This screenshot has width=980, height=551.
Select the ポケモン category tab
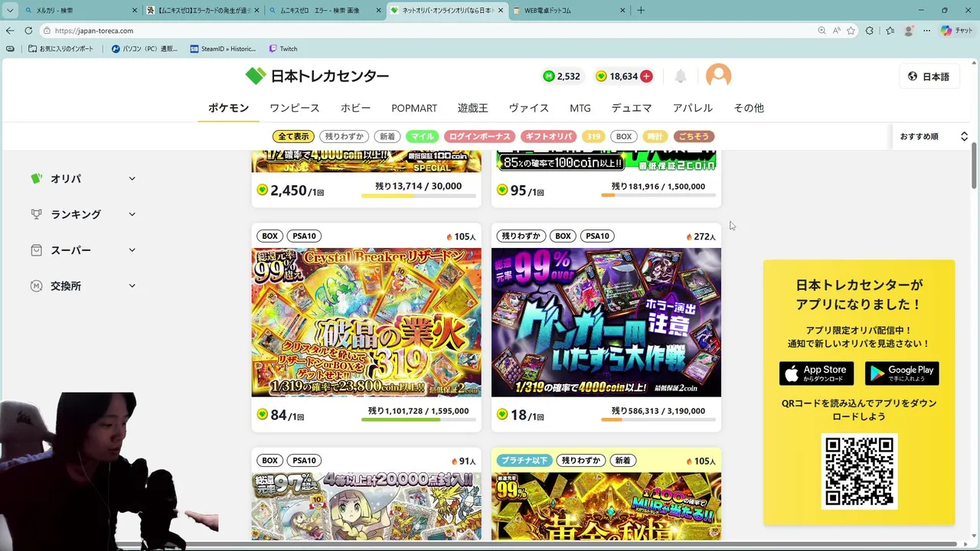tap(229, 108)
